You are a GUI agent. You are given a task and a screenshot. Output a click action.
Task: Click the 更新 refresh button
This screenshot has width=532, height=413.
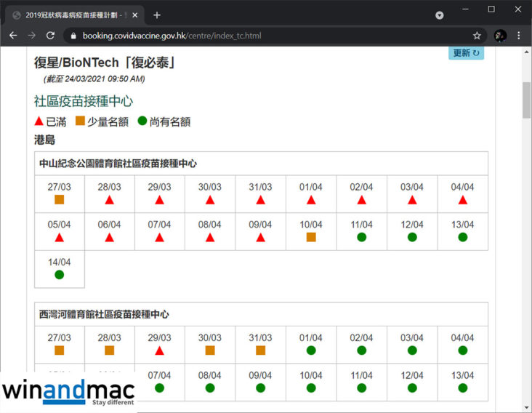tap(466, 53)
